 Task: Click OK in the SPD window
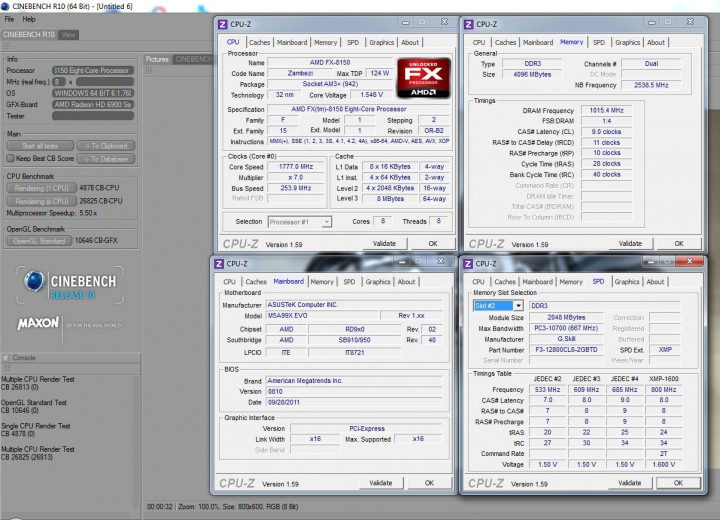[x=678, y=483]
